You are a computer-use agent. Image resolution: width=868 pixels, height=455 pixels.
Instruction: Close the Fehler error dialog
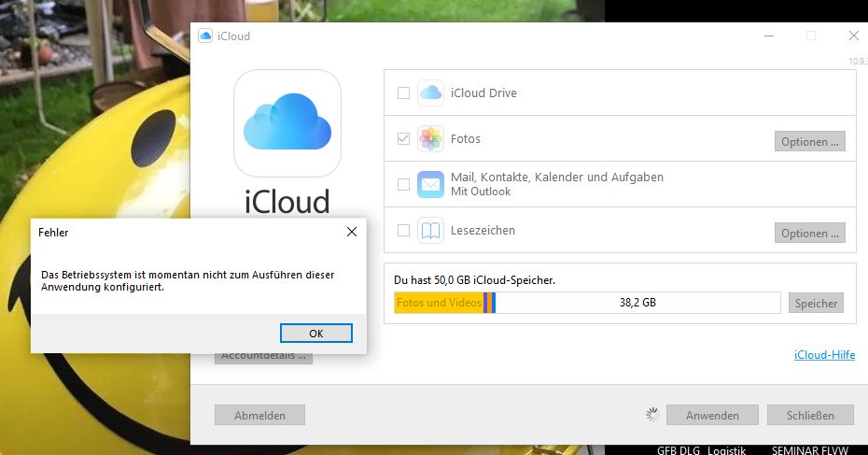pos(352,233)
